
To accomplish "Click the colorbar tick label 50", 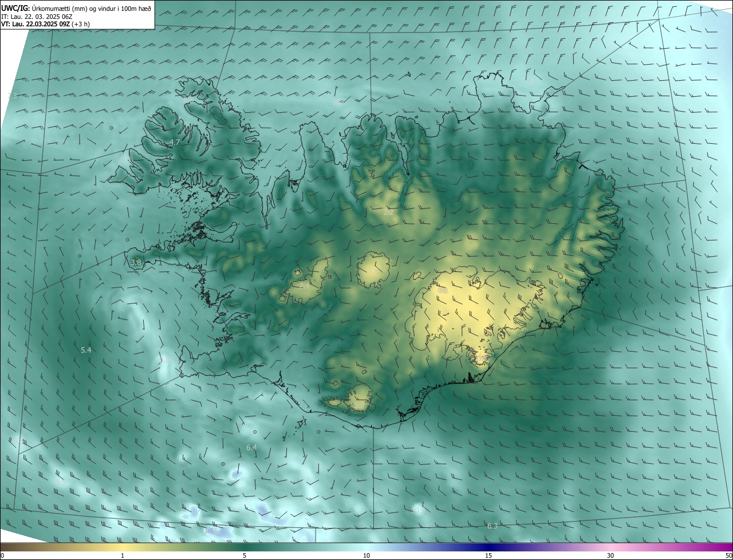I will [728, 555].
